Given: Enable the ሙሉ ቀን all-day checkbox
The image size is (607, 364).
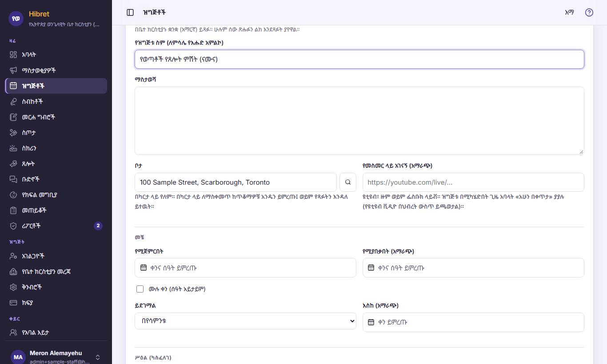Looking at the screenshot, I should tap(140, 289).
